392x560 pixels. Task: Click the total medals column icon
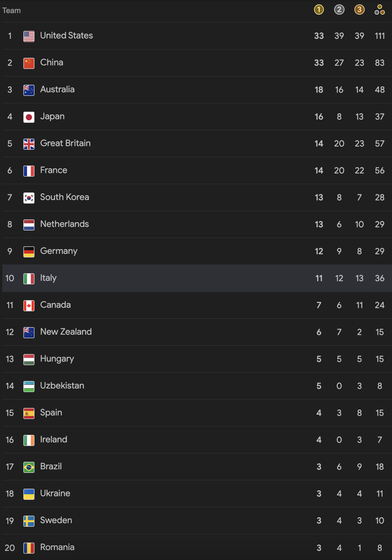coord(380,10)
